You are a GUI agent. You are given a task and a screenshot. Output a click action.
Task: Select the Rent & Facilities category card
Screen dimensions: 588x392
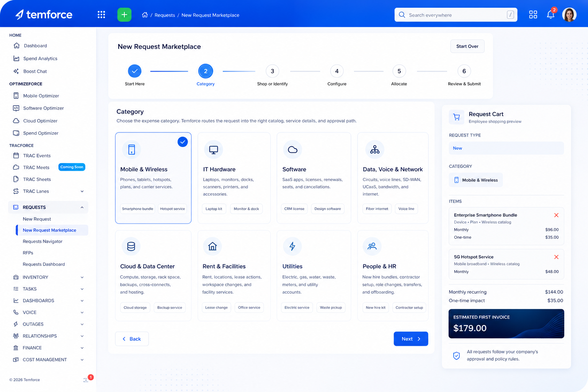pyautogui.click(x=234, y=276)
